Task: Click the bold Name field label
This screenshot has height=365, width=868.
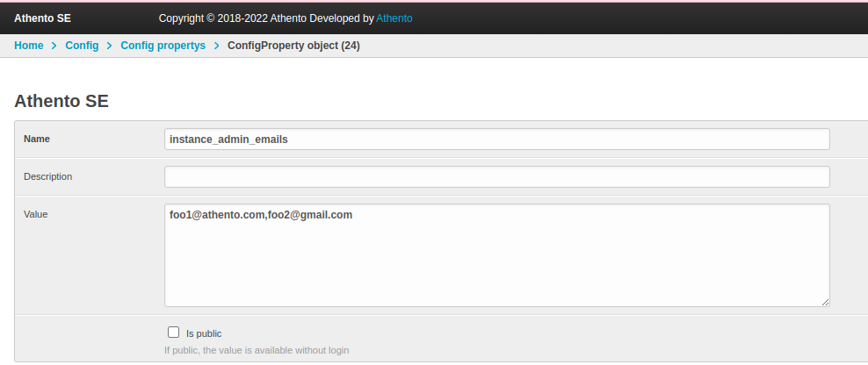Action: click(37, 139)
